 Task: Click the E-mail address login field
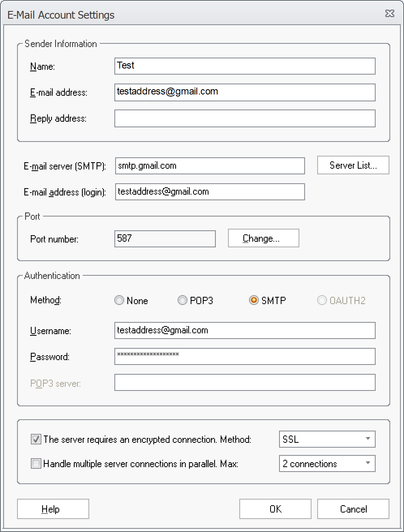click(x=209, y=192)
